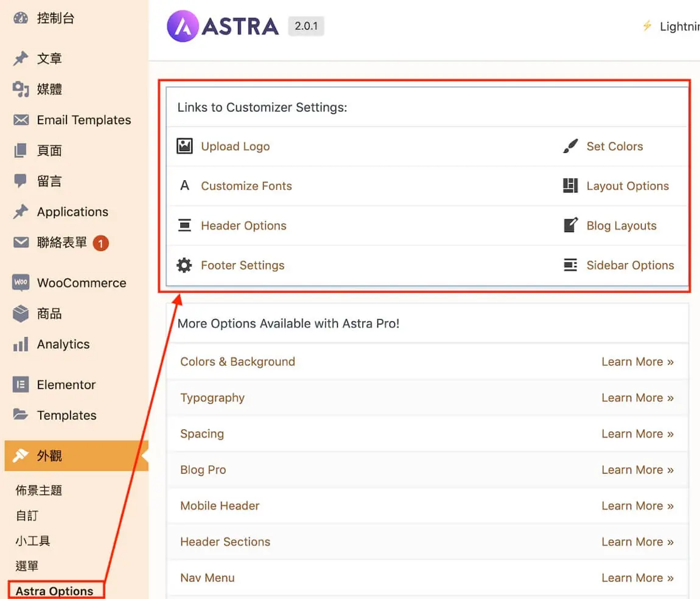This screenshot has height=599, width=700.
Task: Click the box icon beside 商品
Action: (21, 314)
